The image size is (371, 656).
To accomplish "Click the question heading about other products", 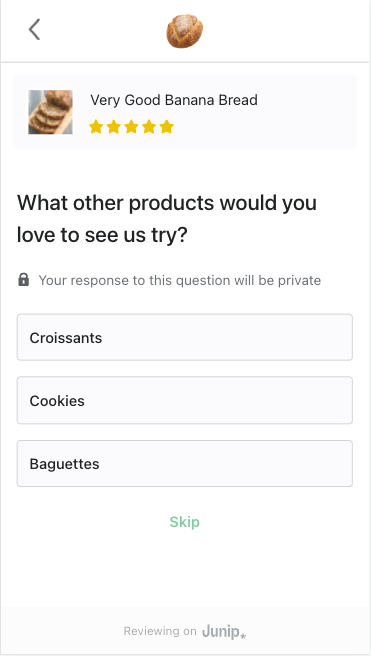I will click(167, 219).
